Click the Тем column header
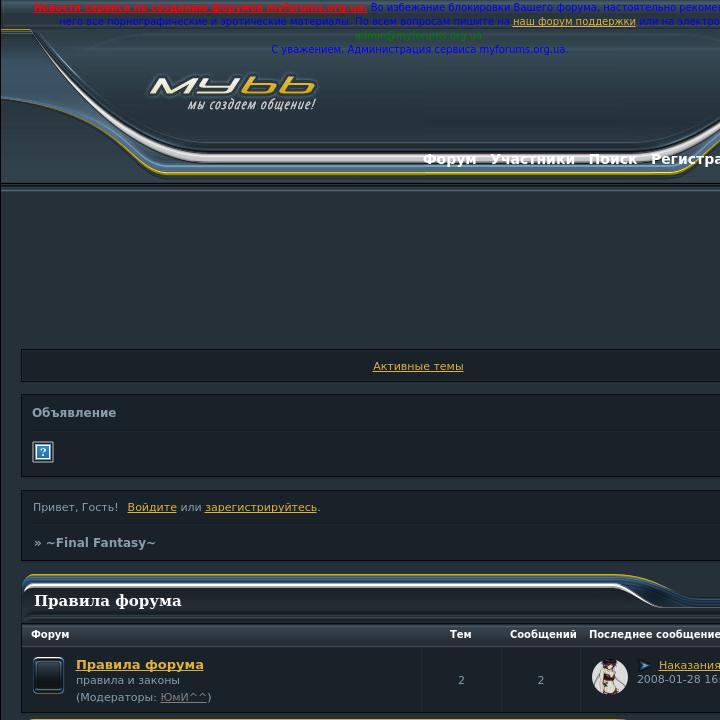Screen dimensions: 720x720 pyautogui.click(x=461, y=634)
